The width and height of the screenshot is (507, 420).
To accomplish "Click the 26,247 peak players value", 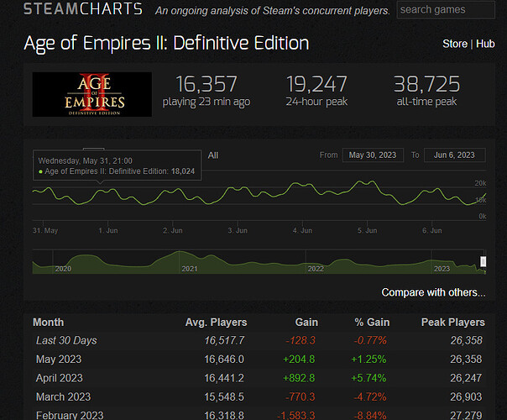I will pyautogui.click(x=466, y=378).
